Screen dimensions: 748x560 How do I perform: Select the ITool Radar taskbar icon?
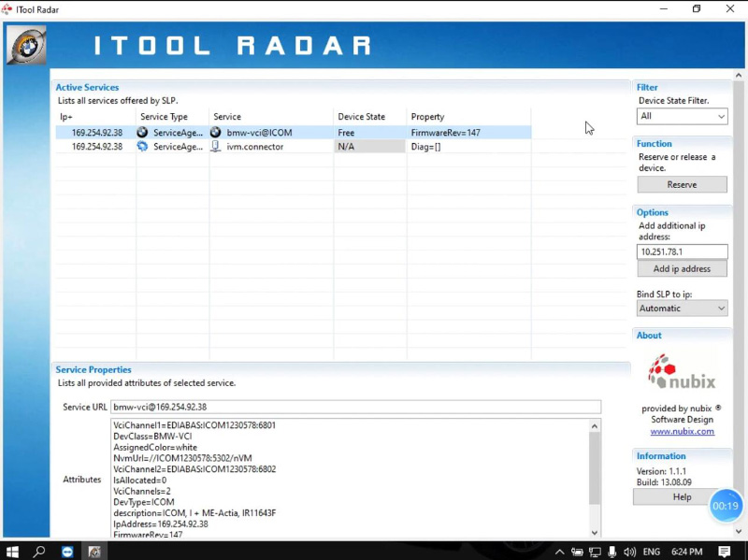click(94, 552)
